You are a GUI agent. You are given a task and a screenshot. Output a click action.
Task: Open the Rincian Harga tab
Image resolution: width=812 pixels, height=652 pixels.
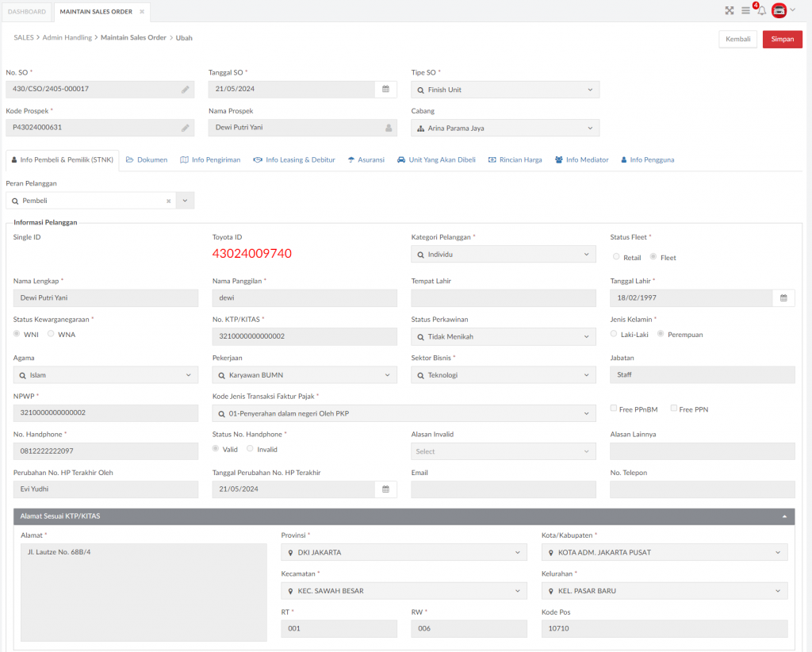pyautogui.click(x=515, y=160)
